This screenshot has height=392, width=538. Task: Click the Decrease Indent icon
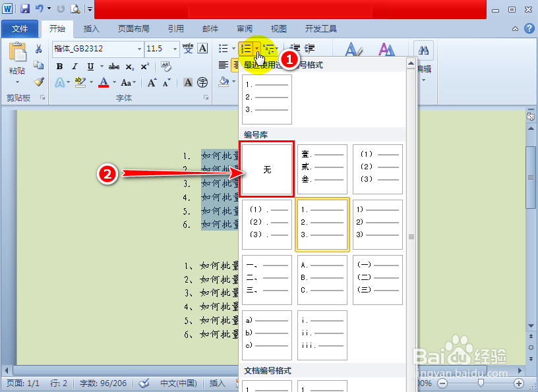pyautogui.click(x=295, y=48)
